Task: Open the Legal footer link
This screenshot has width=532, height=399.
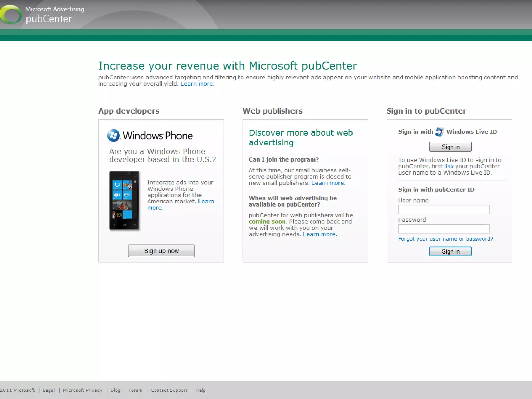Action: 49,390
